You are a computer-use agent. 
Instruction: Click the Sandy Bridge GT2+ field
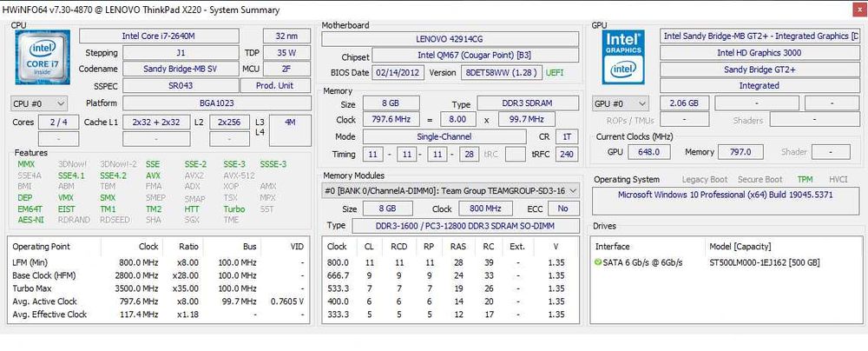759,70
